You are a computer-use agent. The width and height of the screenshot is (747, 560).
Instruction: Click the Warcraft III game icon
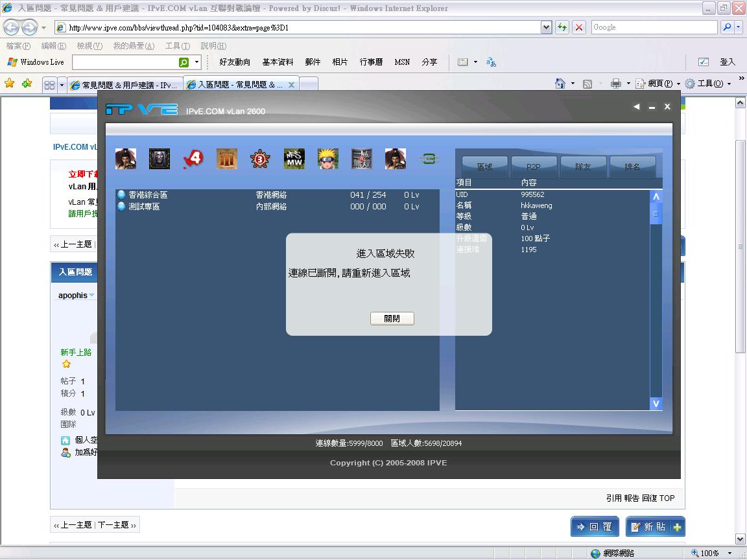pos(159,159)
